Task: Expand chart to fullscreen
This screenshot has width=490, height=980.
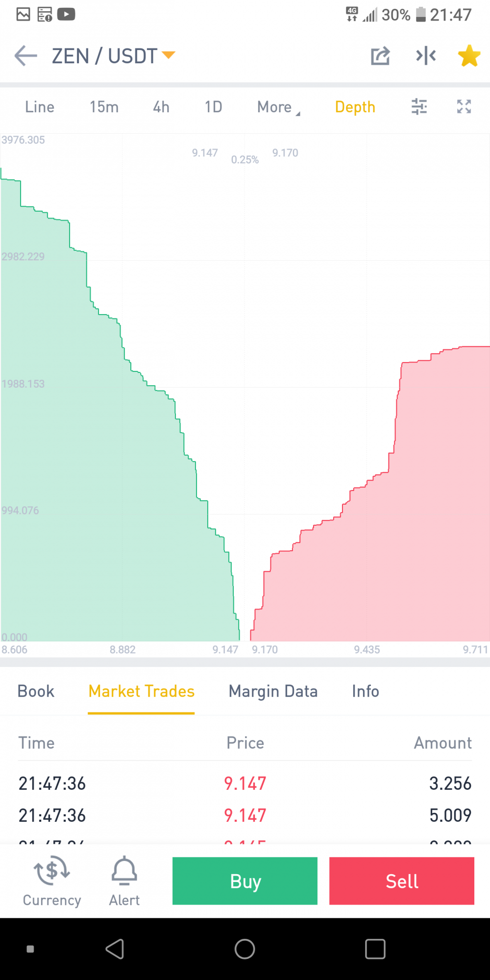Action: (464, 106)
